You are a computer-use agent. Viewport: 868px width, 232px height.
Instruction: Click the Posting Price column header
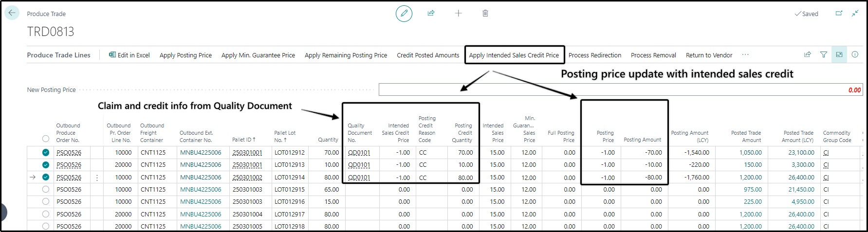tap(605, 136)
